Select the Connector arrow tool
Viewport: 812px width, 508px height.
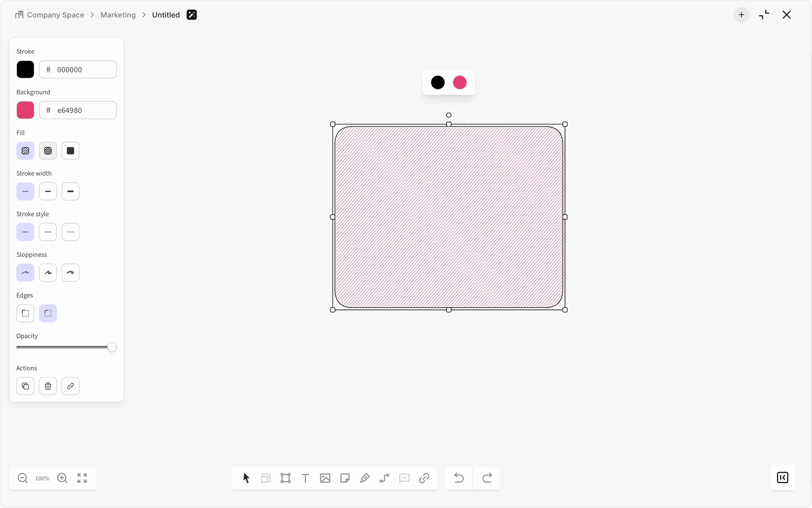click(384, 478)
